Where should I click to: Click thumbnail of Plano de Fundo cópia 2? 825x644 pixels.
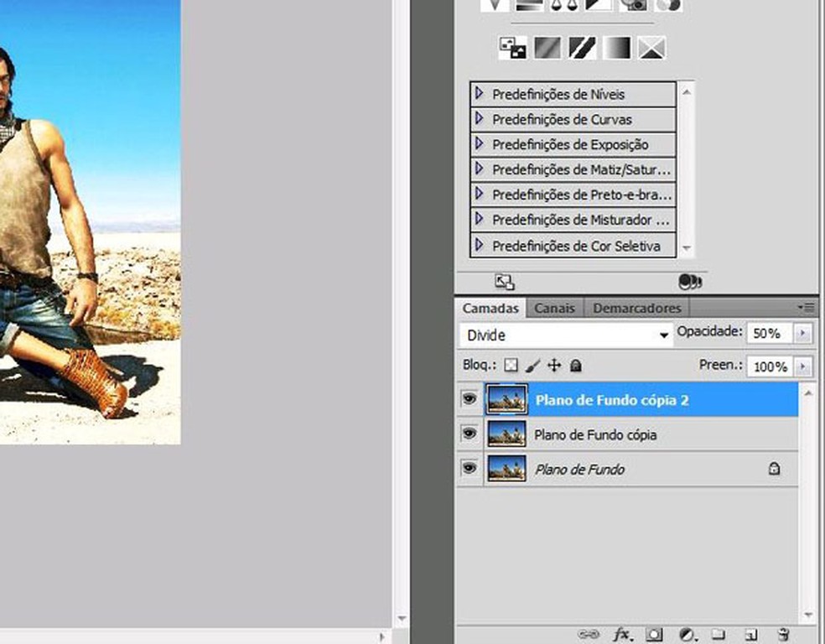click(x=506, y=399)
